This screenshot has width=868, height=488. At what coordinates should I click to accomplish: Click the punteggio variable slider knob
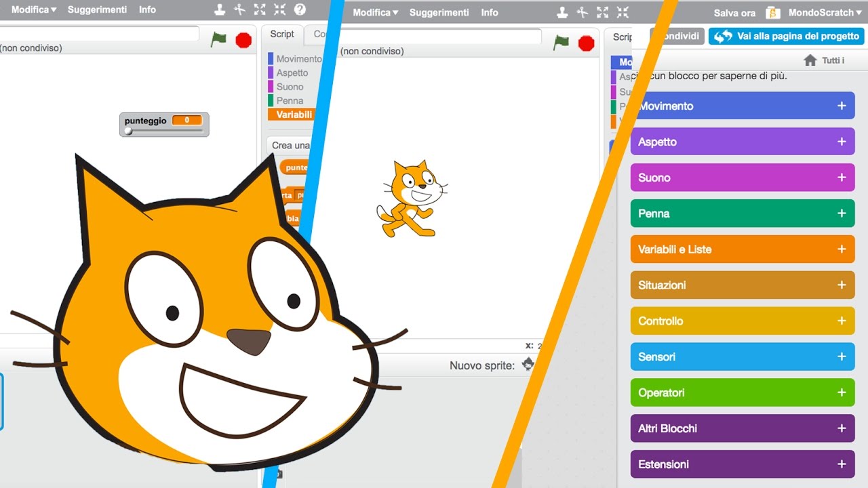point(128,131)
